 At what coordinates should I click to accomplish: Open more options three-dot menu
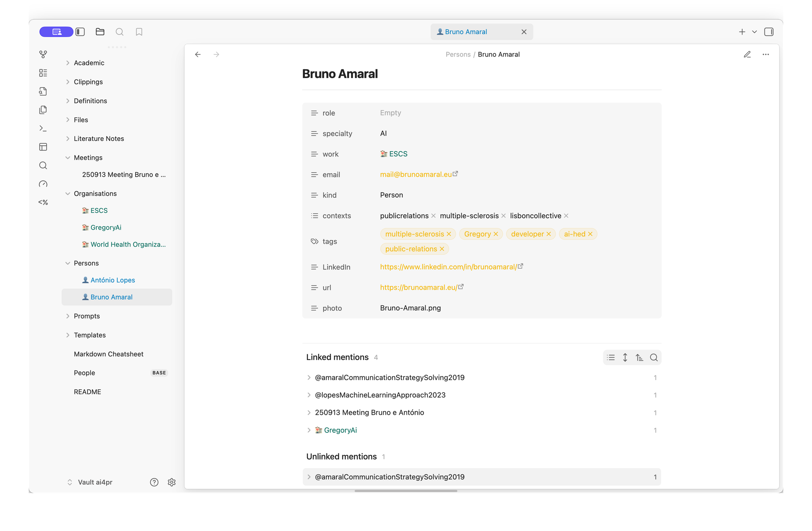766,54
